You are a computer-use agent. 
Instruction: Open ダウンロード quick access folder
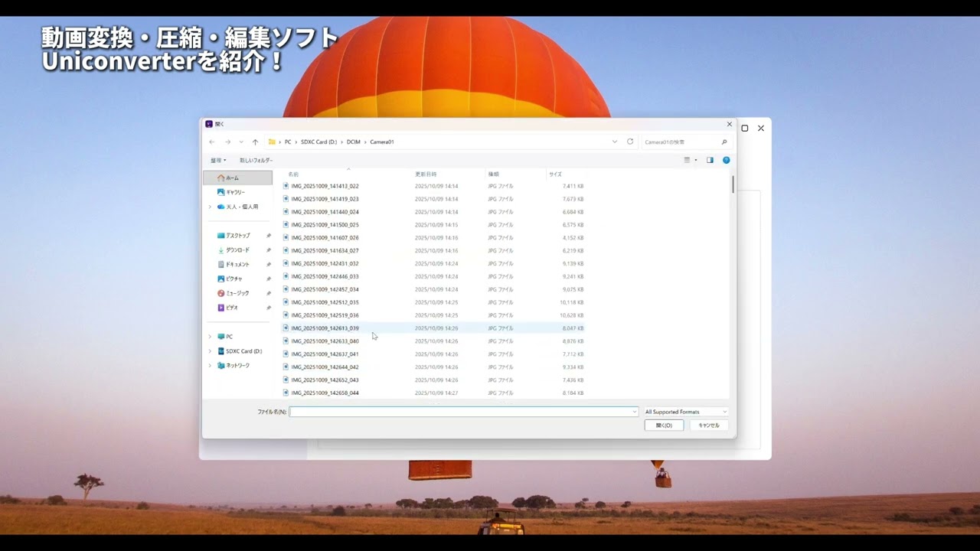237,250
